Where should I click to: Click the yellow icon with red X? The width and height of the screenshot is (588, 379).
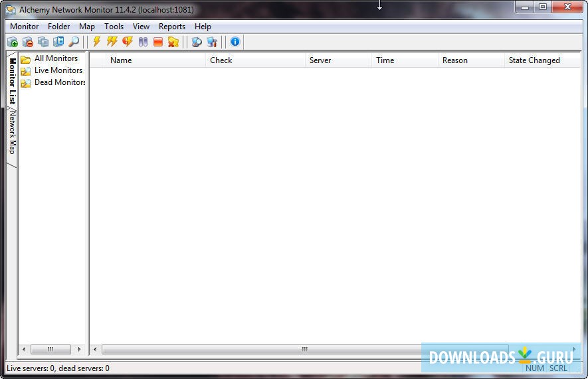coord(173,42)
